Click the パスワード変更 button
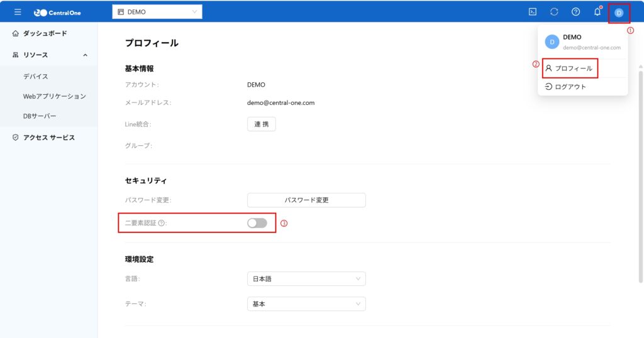Viewport: 644px width, 338px height. coord(306,200)
